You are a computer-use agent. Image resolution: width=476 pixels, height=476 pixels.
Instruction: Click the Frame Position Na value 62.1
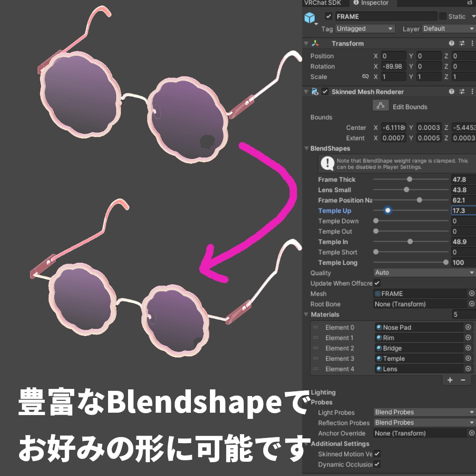pos(464,200)
